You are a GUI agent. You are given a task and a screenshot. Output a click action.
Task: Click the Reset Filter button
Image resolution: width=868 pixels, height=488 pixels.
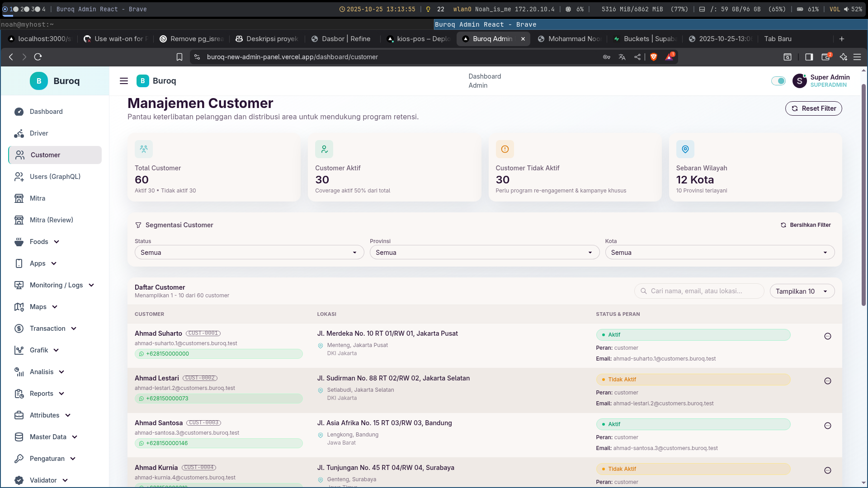pos(813,108)
